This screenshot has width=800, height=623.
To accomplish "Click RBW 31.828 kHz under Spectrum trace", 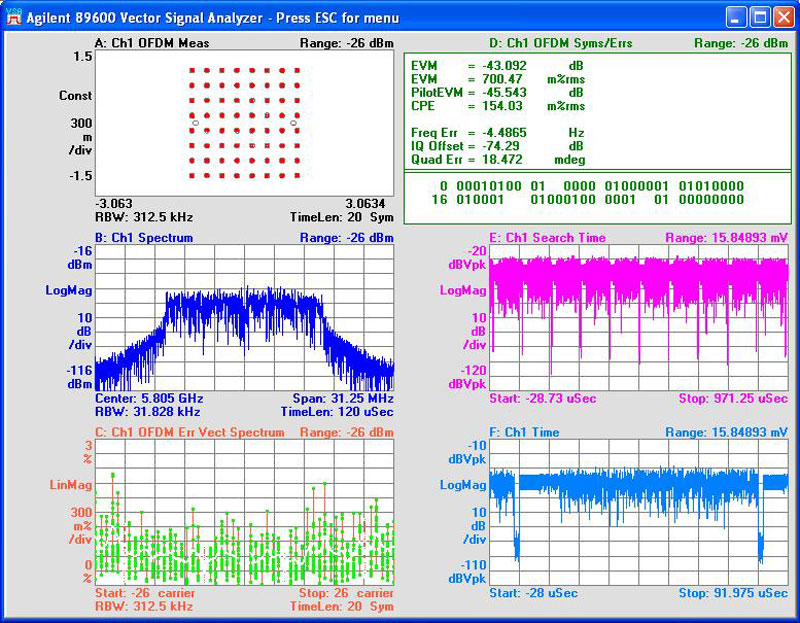I will (x=146, y=411).
